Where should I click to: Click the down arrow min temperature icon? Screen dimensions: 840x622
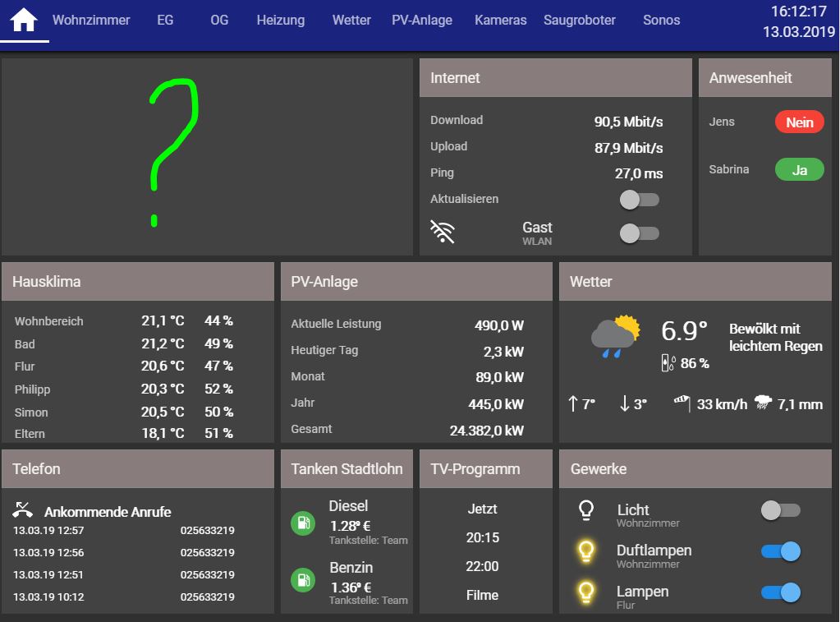625,403
